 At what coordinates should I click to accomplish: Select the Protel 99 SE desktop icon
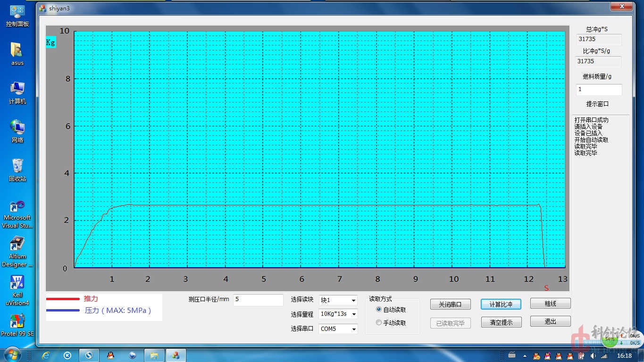(x=17, y=325)
